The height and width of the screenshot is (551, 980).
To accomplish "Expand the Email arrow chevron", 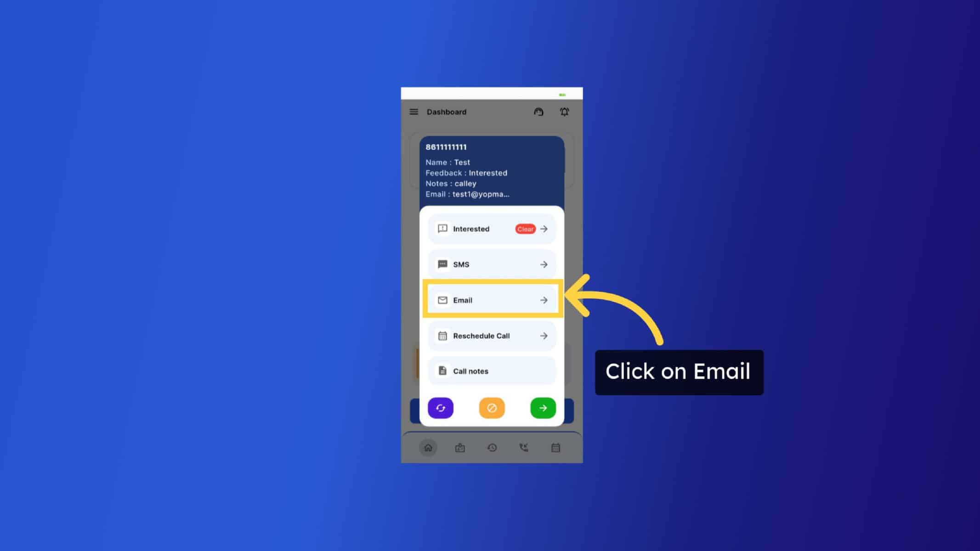I will pyautogui.click(x=544, y=299).
